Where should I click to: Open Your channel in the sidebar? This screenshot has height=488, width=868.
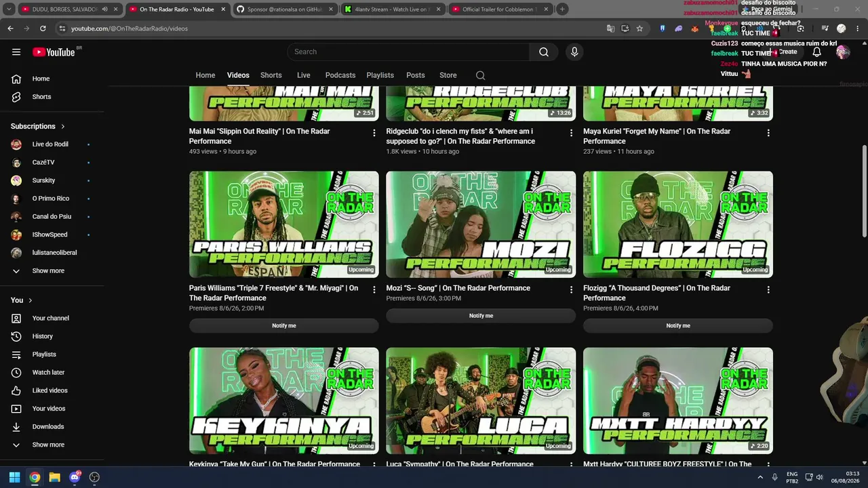52,318
